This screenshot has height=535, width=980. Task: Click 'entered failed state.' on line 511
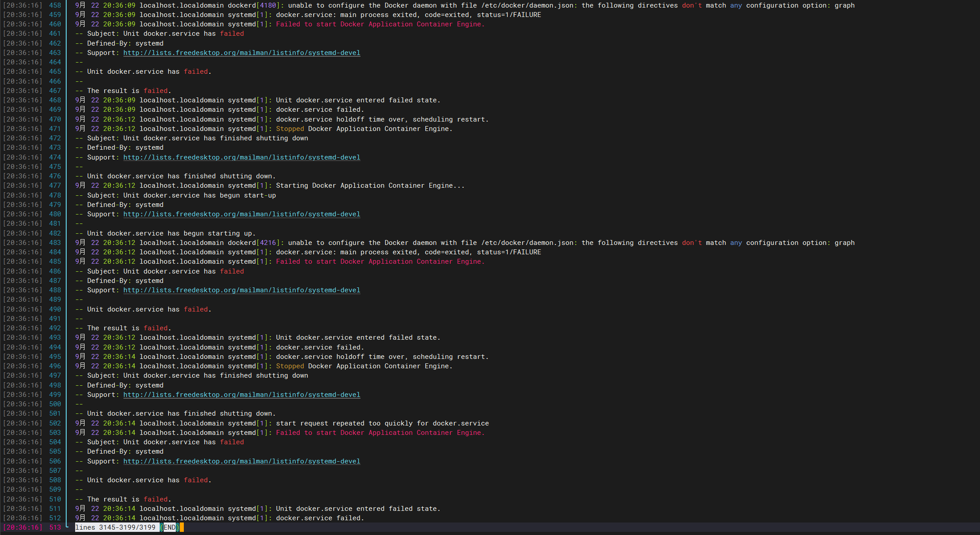[x=399, y=509]
